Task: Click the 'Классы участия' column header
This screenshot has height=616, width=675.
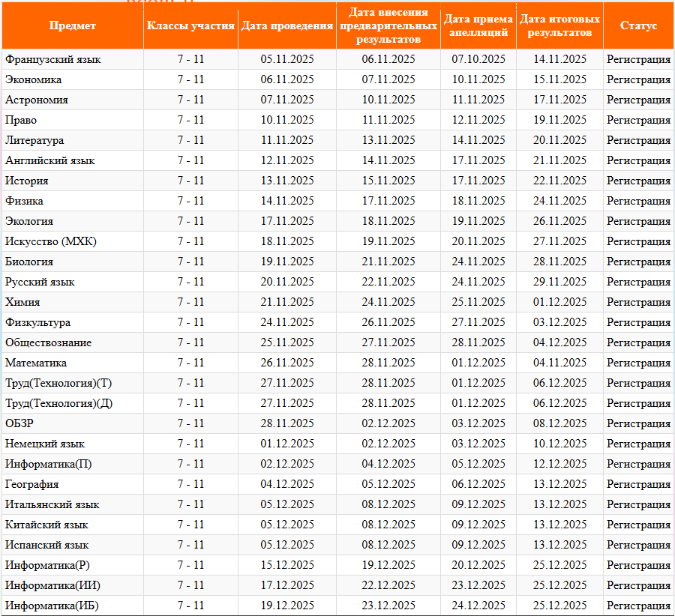Action: point(190,25)
